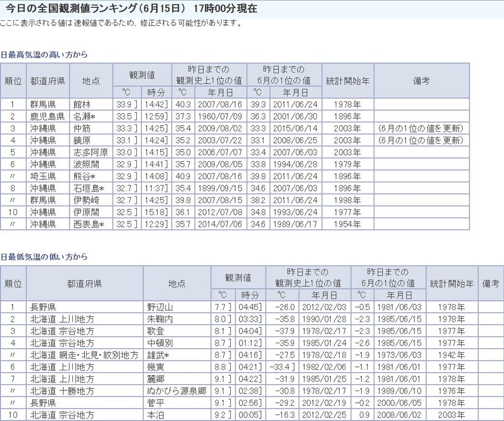The height and width of the screenshot is (421, 504).
Task: Click the 野辺山 station in Nagano row
Action: click(160, 307)
